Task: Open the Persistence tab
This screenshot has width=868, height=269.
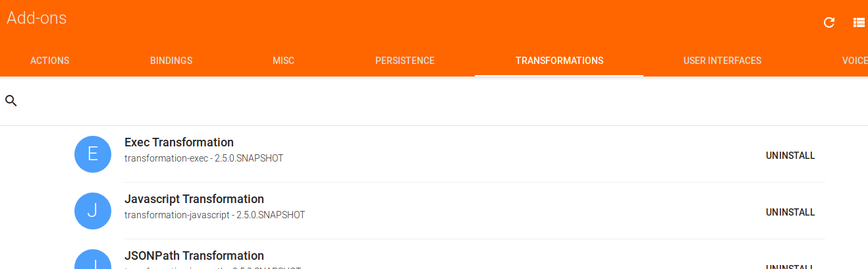Action: coord(405,61)
